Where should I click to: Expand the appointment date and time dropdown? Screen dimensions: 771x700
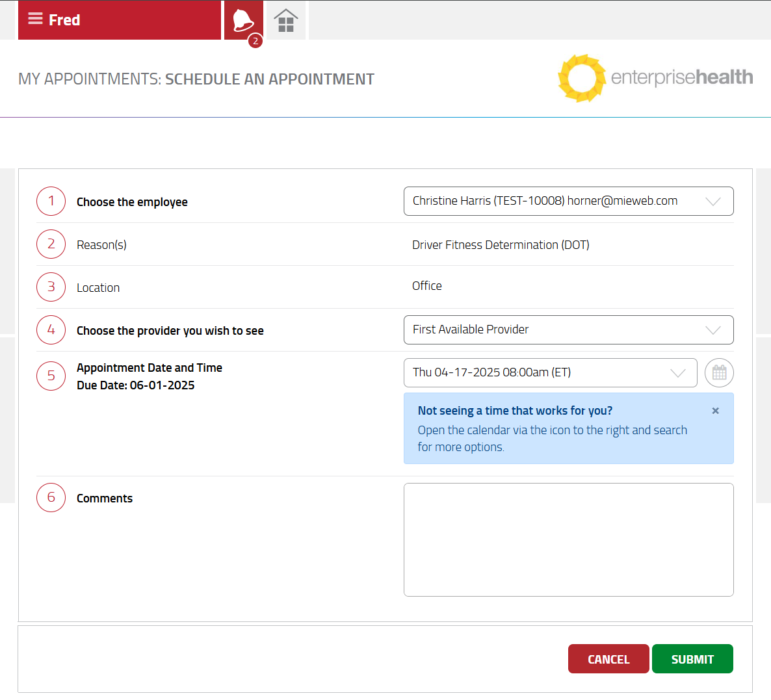pyautogui.click(x=550, y=373)
